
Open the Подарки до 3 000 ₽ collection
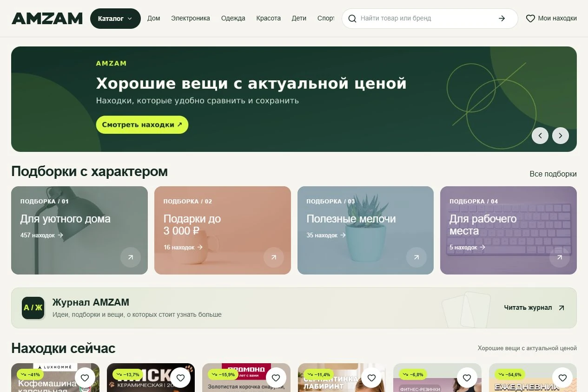coord(223,230)
